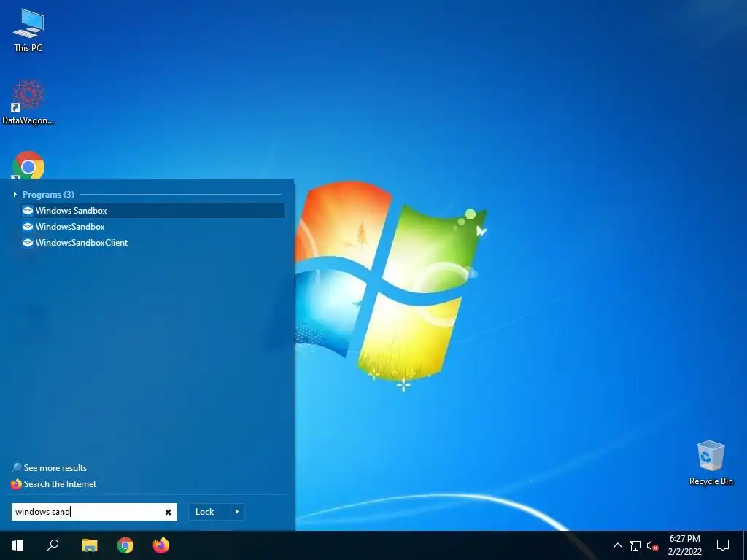
Task: Open the network tray icon
Action: (x=635, y=545)
